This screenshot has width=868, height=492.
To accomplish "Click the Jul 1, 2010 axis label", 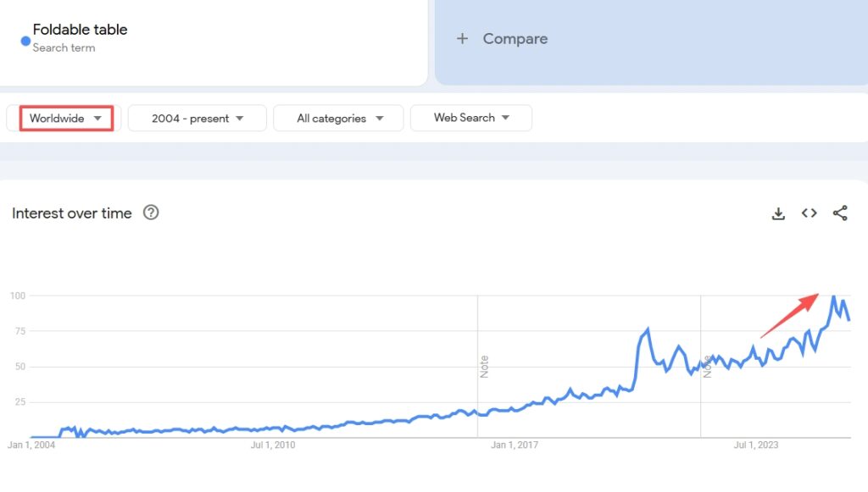I will tap(272, 445).
